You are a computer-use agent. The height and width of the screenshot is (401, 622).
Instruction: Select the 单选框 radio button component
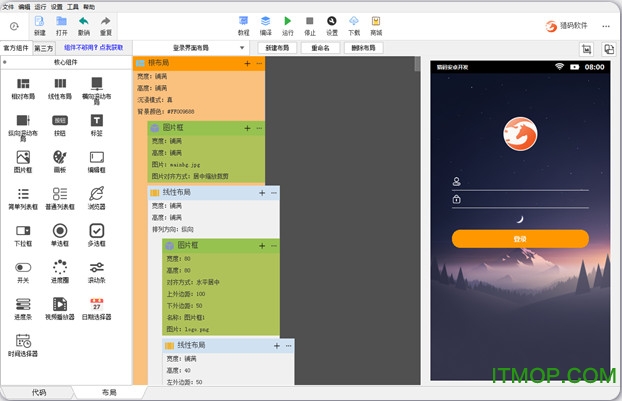click(x=60, y=231)
